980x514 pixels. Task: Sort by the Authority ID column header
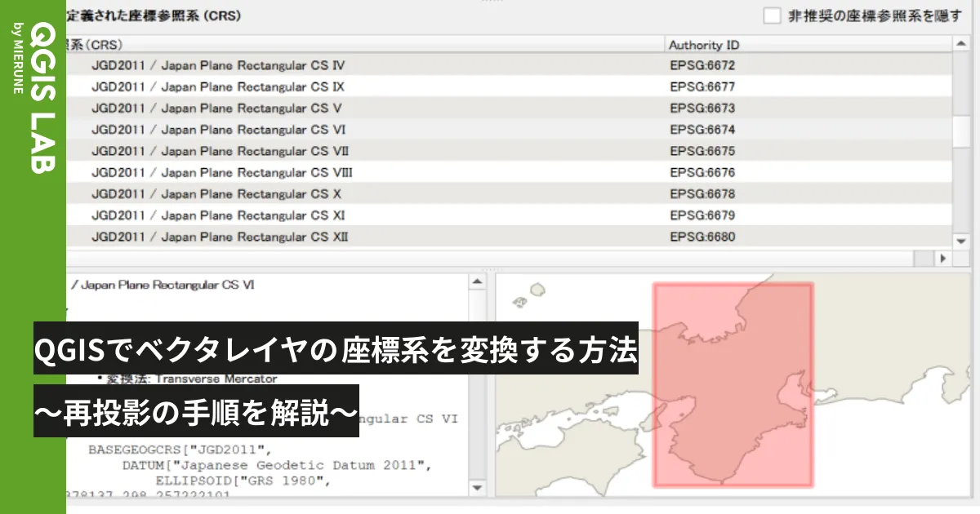808,45
